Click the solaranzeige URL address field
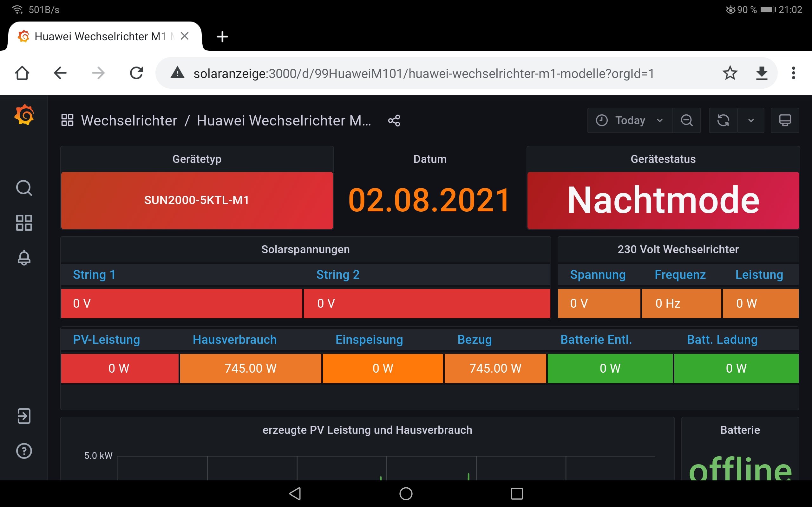812x507 pixels. coord(423,74)
